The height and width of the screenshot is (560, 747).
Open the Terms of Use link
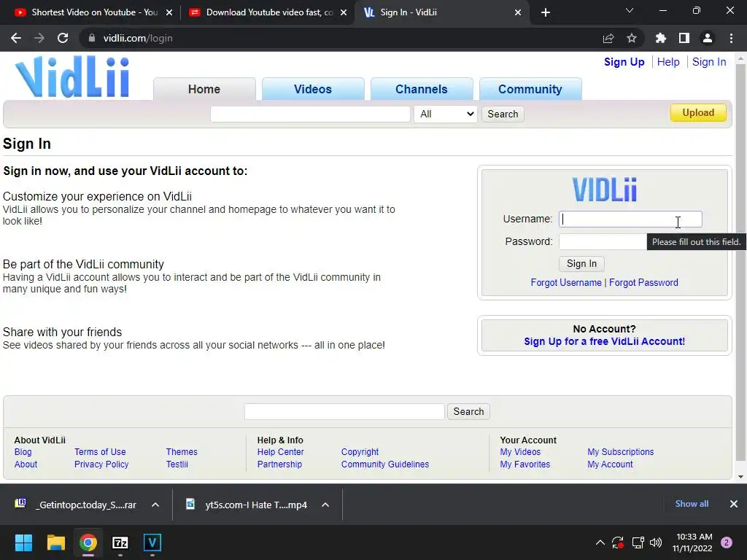100,452
